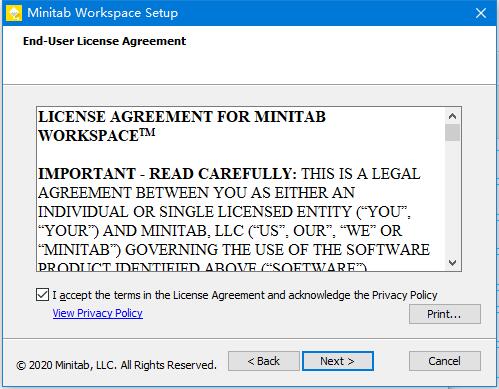Open the View Privacy Policy link
The height and width of the screenshot is (389, 499).
tap(98, 313)
